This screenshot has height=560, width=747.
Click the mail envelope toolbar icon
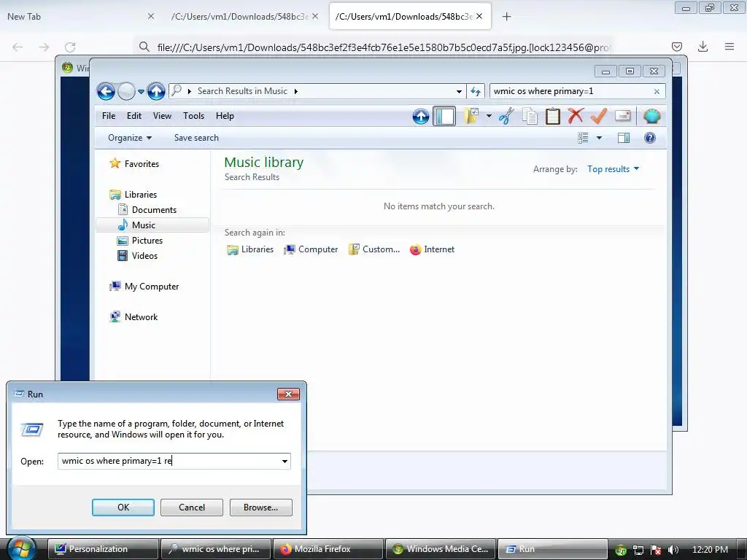(x=622, y=116)
